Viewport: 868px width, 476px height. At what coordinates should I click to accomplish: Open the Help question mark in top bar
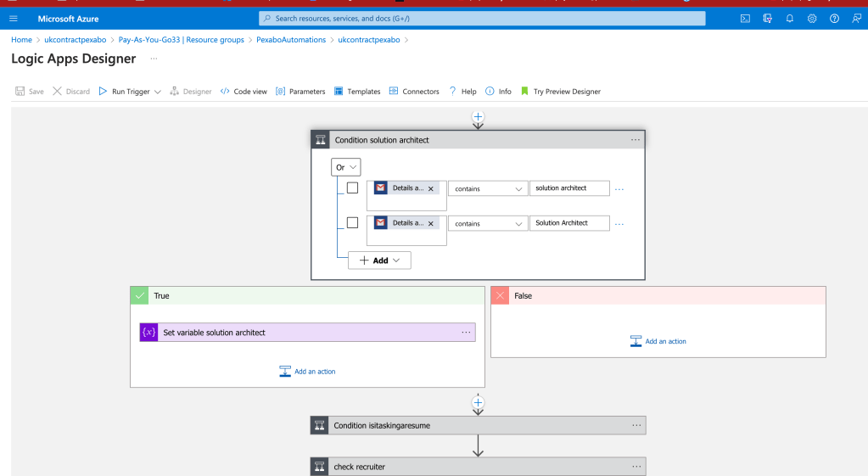834,19
